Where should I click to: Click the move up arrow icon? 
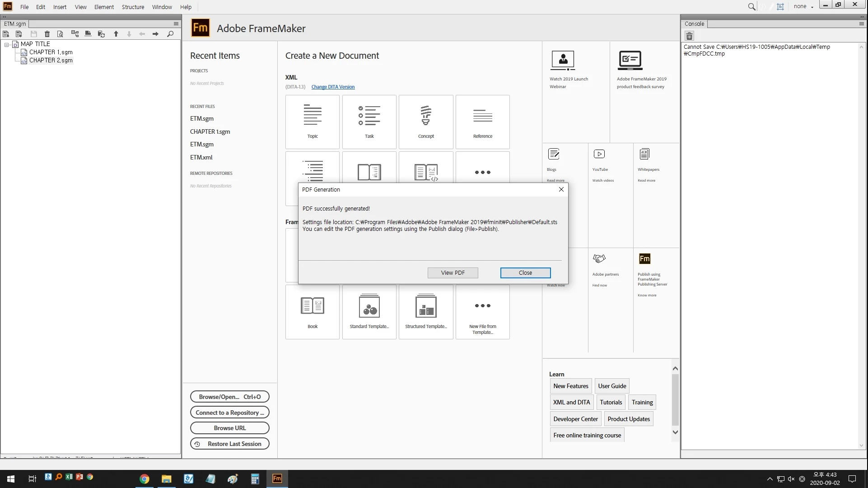(x=116, y=34)
